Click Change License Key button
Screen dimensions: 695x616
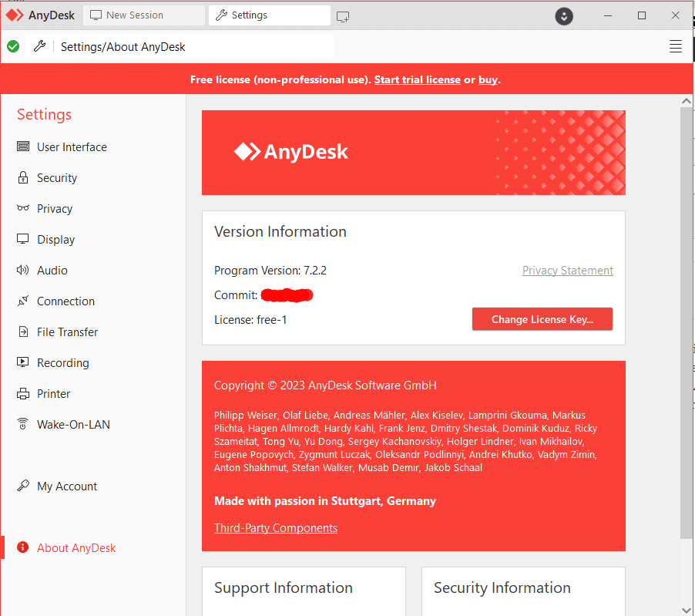(542, 319)
